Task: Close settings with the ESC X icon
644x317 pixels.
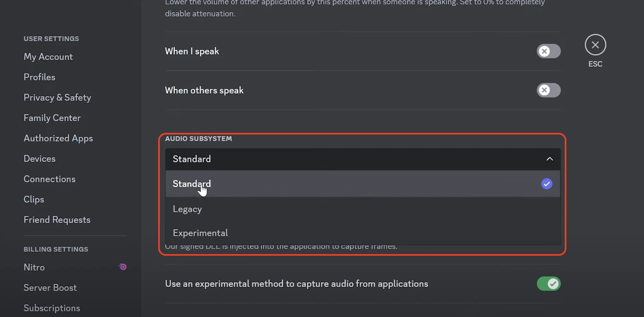Action: click(x=595, y=45)
